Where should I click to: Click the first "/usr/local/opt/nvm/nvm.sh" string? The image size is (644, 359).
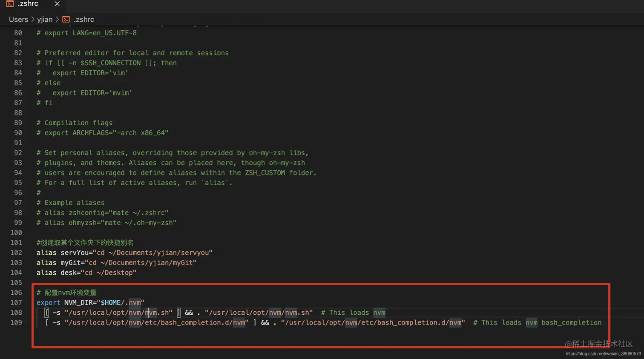(x=118, y=313)
